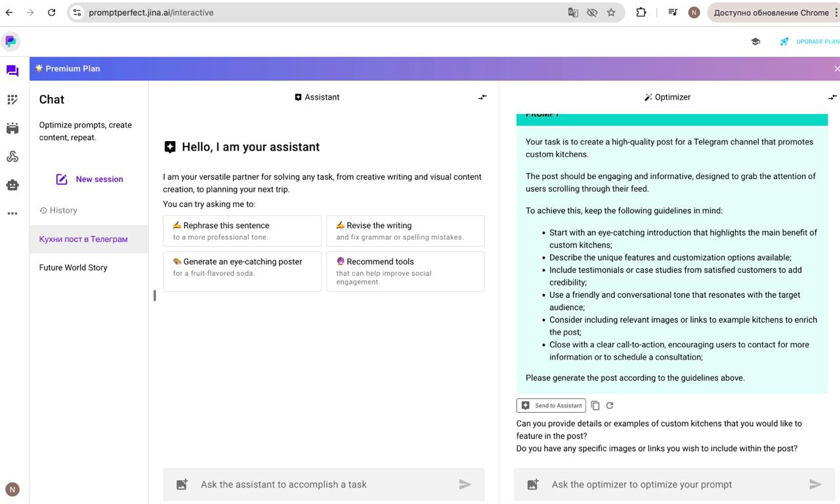Open the Кухни пост в Телеграм session
Image resolution: width=840 pixels, height=504 pixels.
point(83,239)
